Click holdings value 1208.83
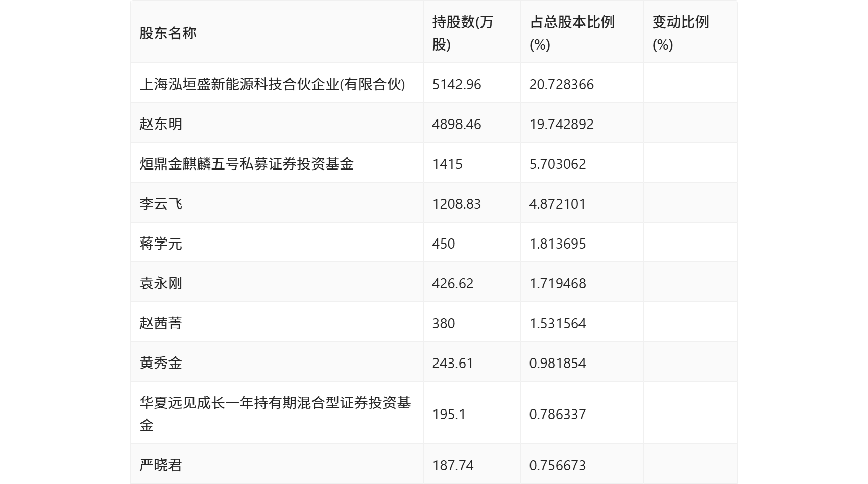This screenshot has width=868, height=484. (x=456, y=204)
